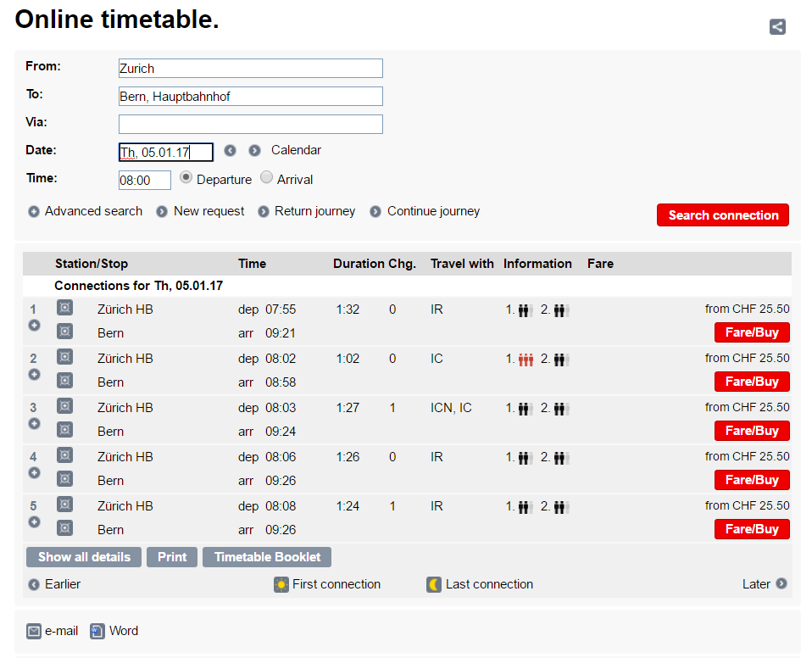
Task: Open Advanced search options
Action: (86, 211)
